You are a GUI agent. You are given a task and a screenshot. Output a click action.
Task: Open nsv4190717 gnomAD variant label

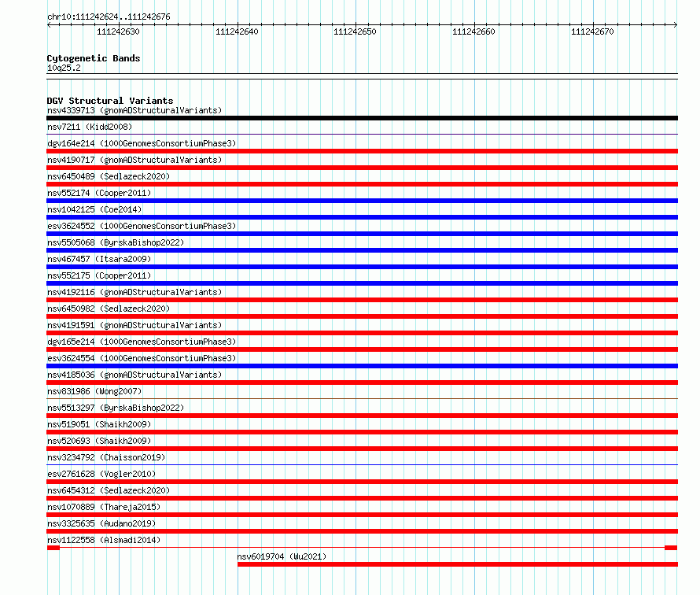[134, 160]
